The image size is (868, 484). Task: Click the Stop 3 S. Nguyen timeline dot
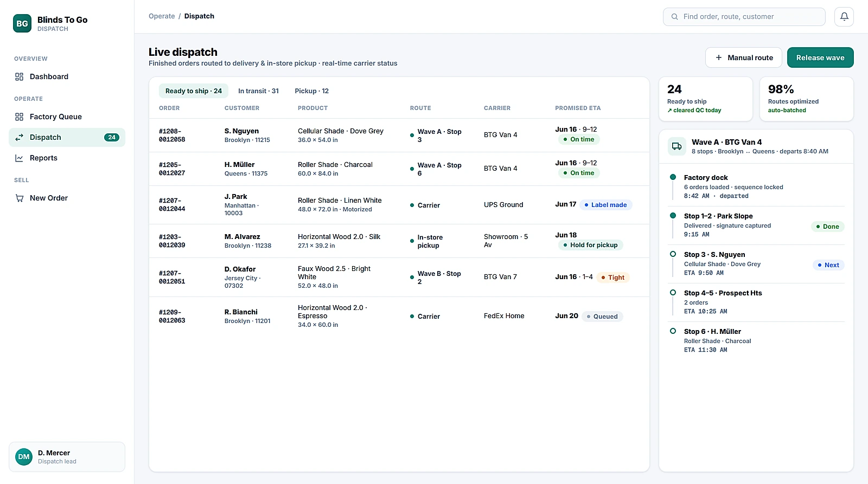tap(673, 254)
